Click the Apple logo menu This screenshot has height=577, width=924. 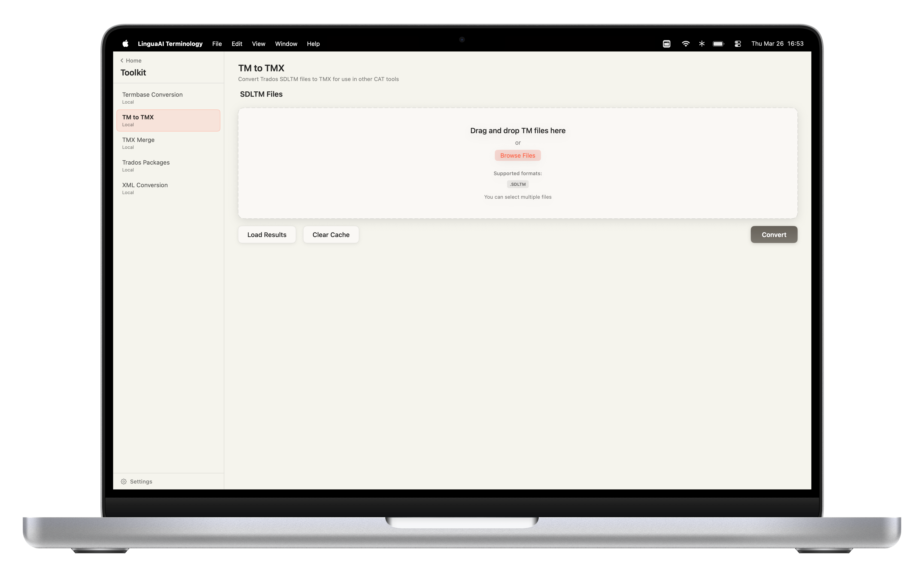tap(125, 43)
